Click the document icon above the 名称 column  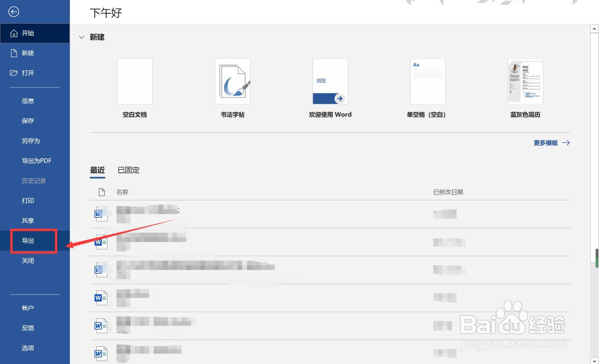click(x=101, y=192)
